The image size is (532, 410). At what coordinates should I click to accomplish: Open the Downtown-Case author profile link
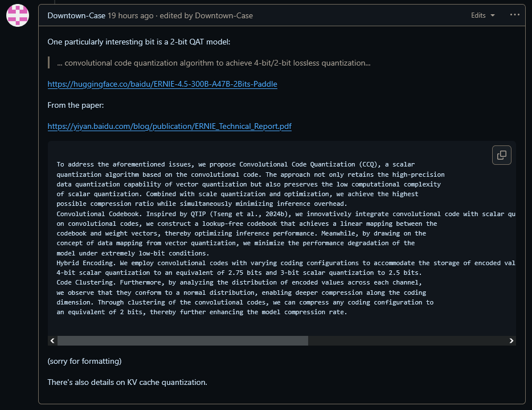[x=76, y=15]
